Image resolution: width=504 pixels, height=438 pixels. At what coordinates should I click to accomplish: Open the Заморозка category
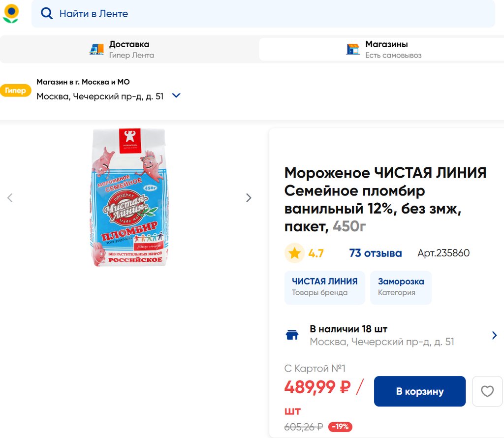[x=401, y=287]
